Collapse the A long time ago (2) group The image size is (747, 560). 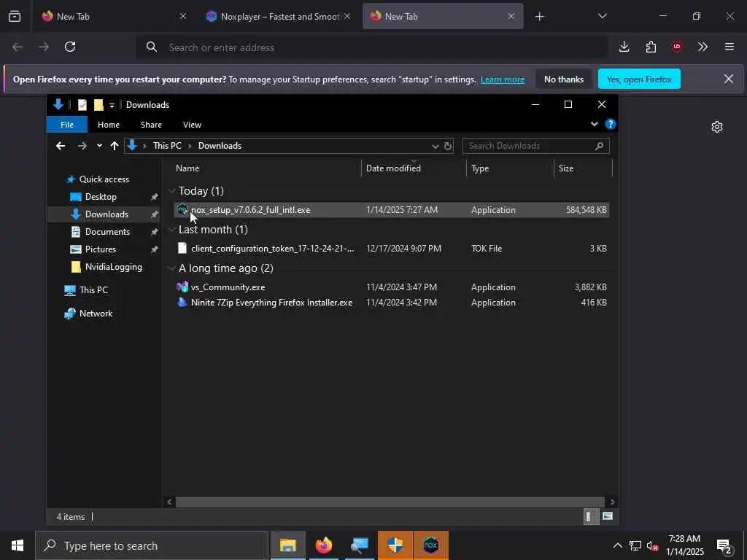click(171, 268)
